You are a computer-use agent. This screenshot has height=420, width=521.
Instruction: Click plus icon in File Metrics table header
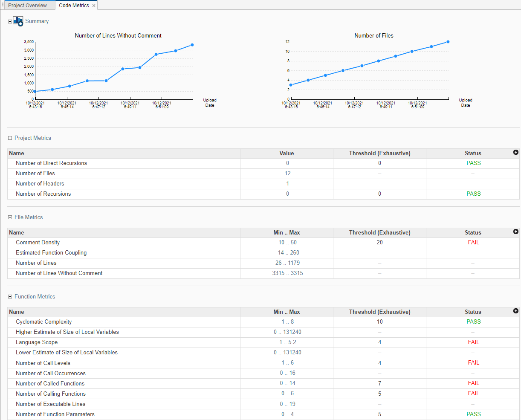coord(515,232)
